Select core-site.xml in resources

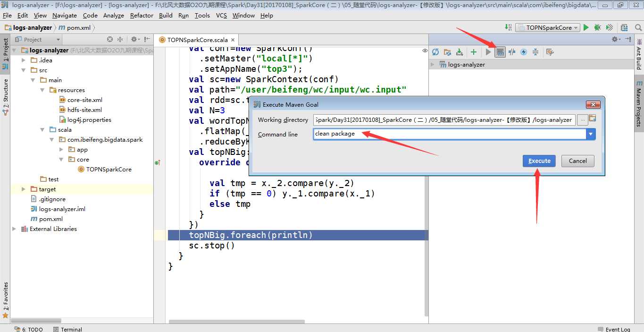(x=81, y=100)
